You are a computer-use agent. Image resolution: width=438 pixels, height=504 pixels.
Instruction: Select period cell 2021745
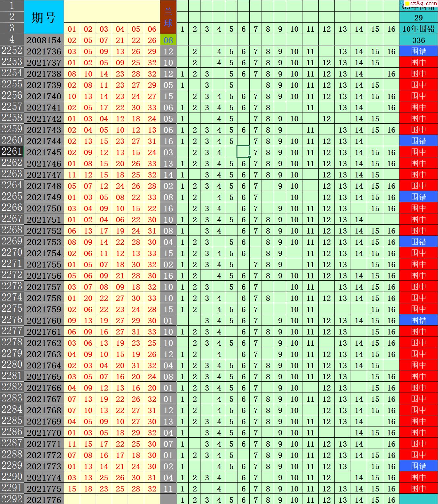[44, 152]
